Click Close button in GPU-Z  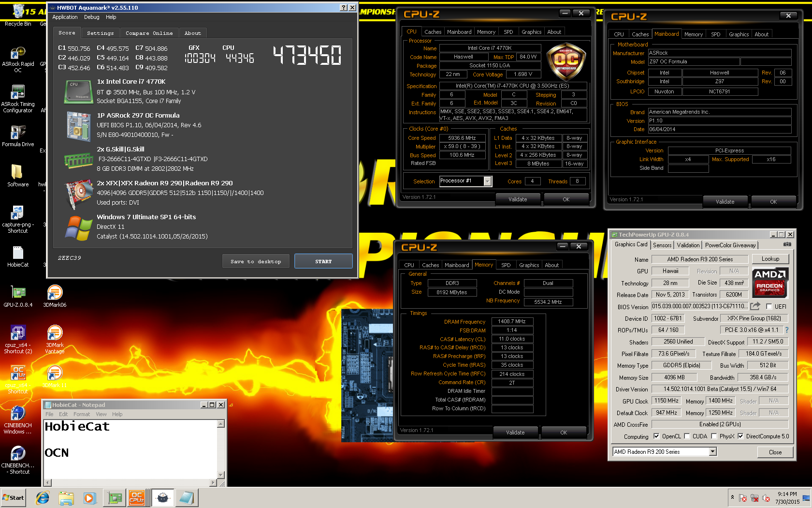click(x=775, y=452)
